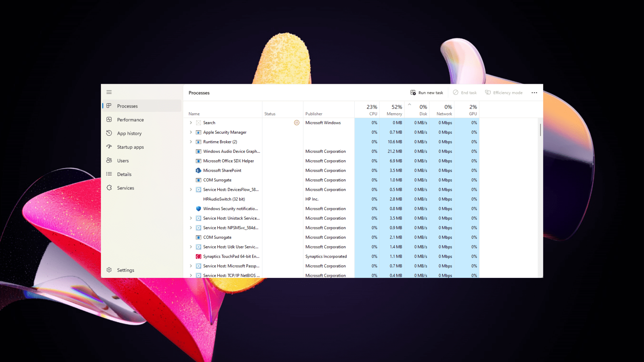Click the Startup apps gauge icon
Screen dimensions: 644x362
pyautogui.click(x=109, y=147)
